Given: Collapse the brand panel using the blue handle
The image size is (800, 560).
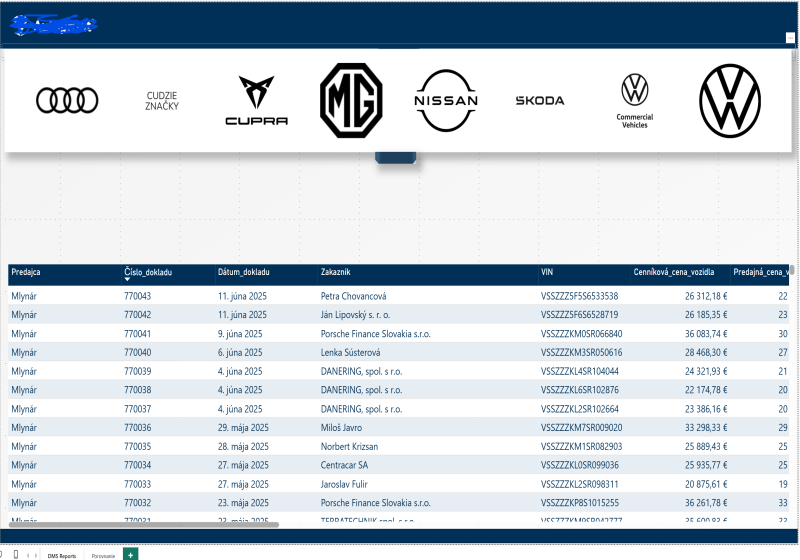Looking at the screenshot, I should [x=395, y=158].
